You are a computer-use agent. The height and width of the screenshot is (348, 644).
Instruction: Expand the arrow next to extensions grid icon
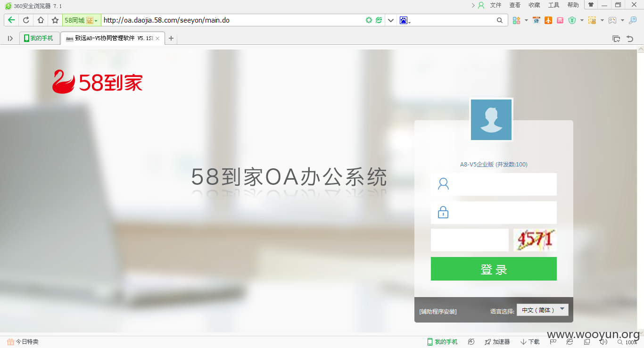[526, 20]
